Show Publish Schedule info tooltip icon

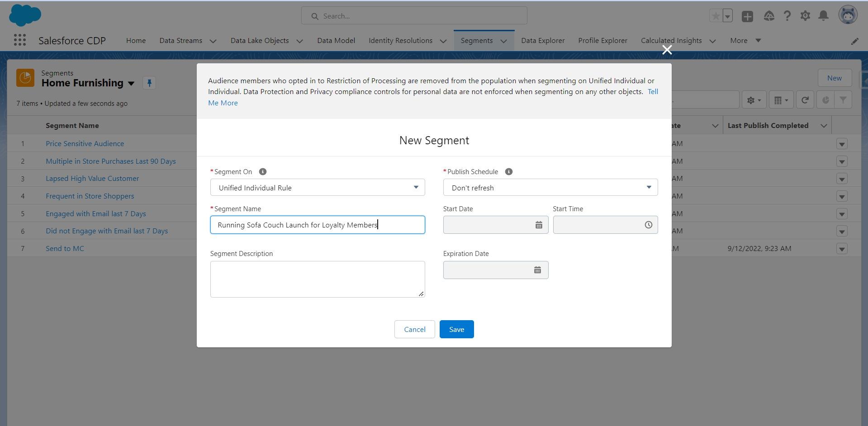pos(509,172)
